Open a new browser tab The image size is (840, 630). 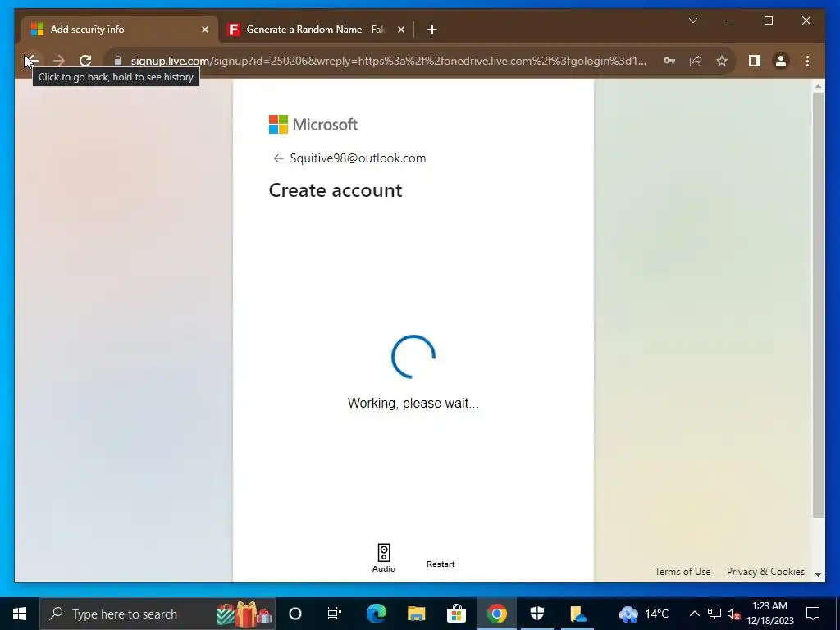coord(431,30)
